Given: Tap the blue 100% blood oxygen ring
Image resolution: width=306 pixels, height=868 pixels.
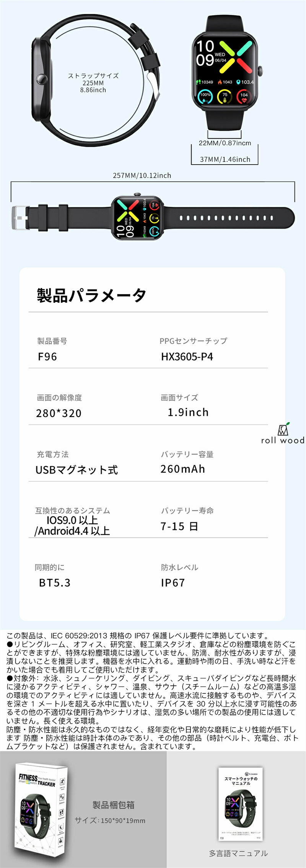Looking at the screenshot, I should click(205, 96).
